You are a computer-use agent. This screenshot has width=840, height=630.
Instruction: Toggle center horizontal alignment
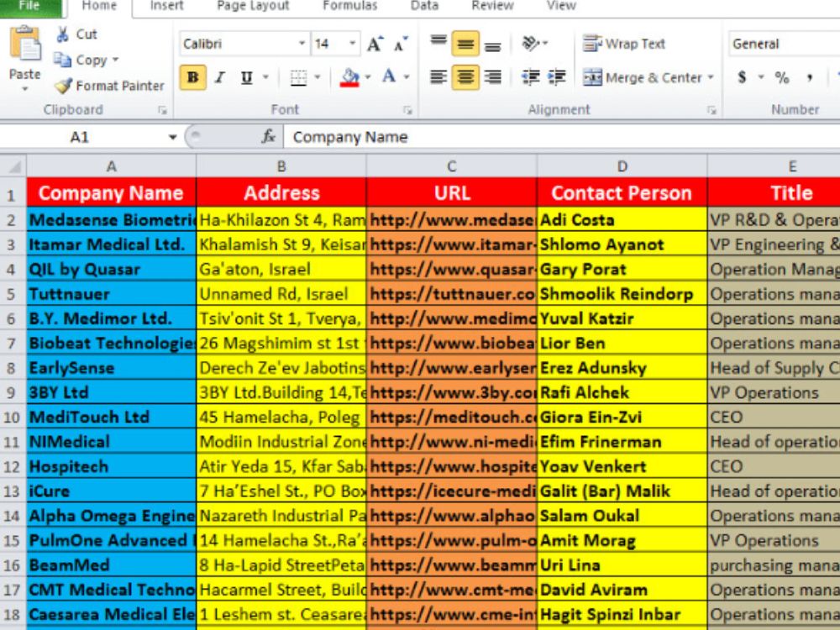point(465,77)
